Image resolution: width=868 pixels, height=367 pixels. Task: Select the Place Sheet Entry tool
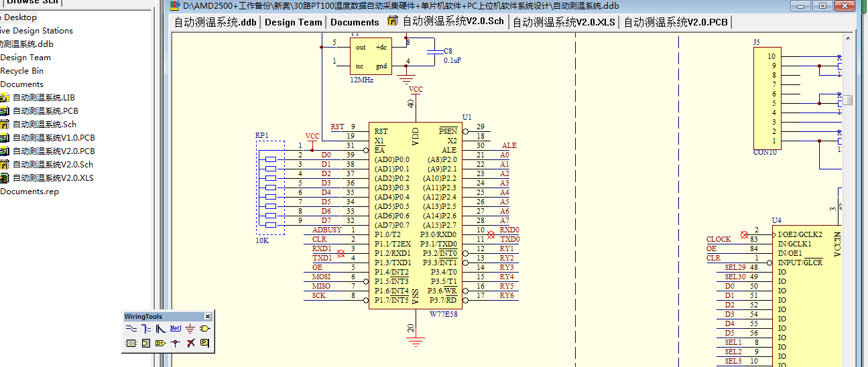click(146, 344)
